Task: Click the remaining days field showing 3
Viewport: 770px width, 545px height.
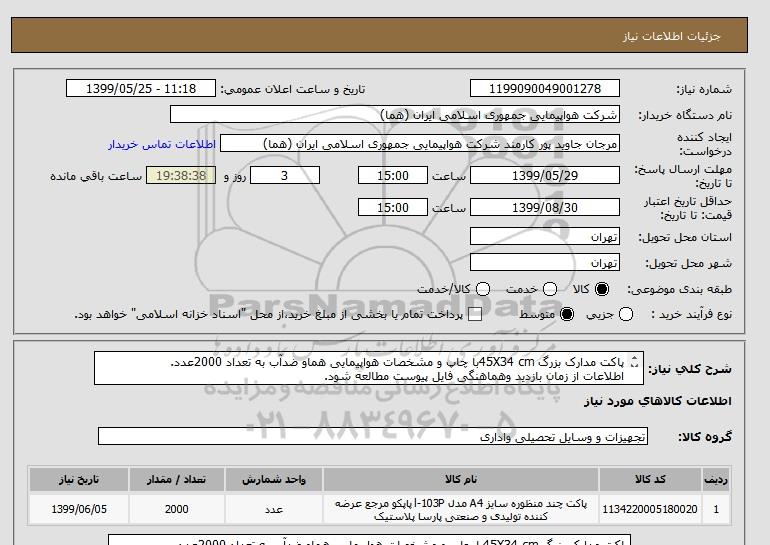Action: tap(285, 175)
